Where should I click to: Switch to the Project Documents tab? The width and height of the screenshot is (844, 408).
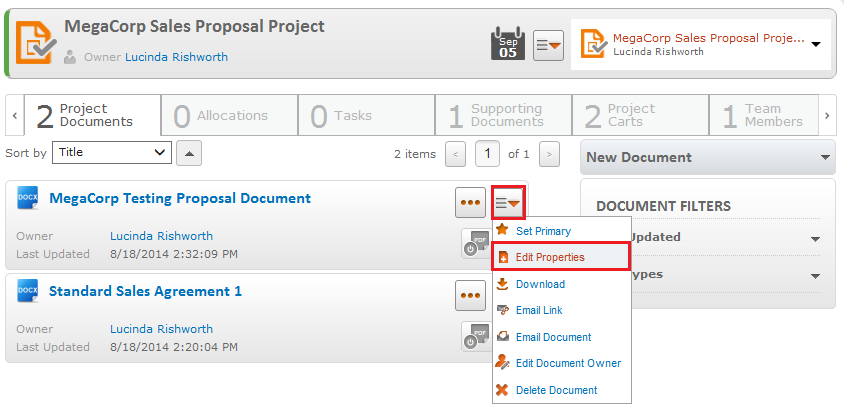[93, 115]
